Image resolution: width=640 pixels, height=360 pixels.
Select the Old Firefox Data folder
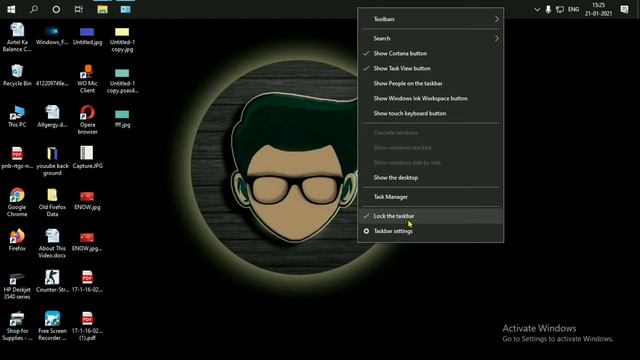[52, 202]
